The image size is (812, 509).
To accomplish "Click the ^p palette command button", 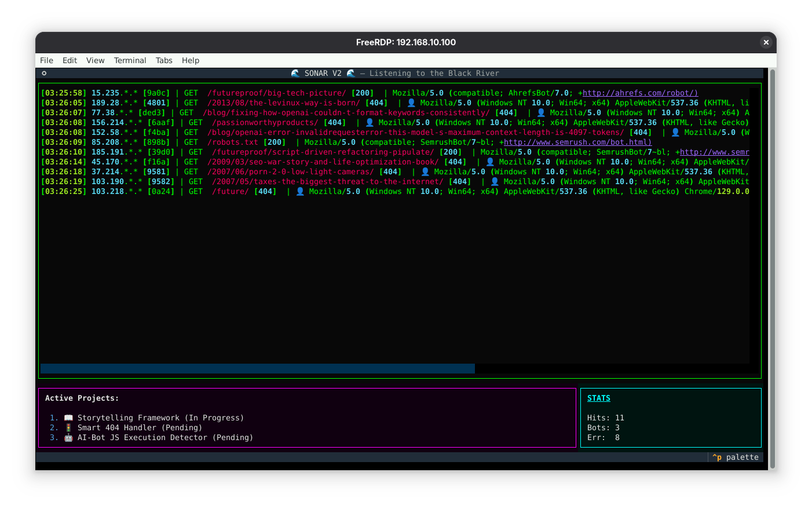I will tap(736, 457).
